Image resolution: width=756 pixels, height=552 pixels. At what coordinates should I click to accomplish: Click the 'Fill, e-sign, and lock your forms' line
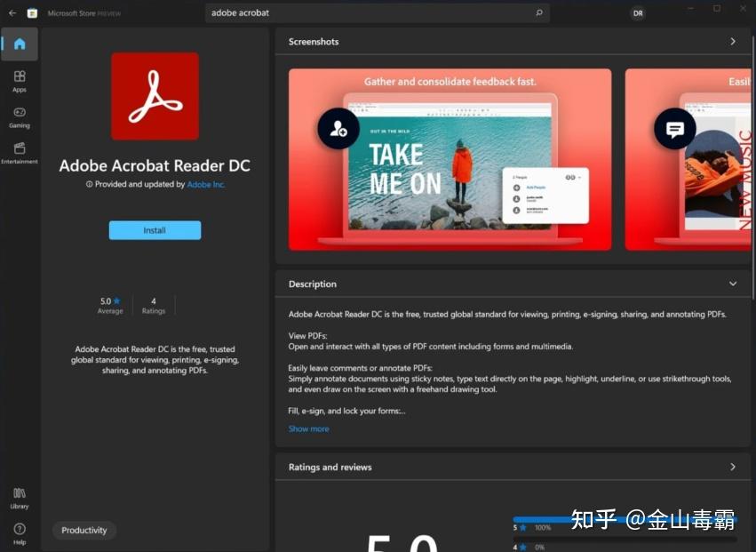(x=346, y=411)
